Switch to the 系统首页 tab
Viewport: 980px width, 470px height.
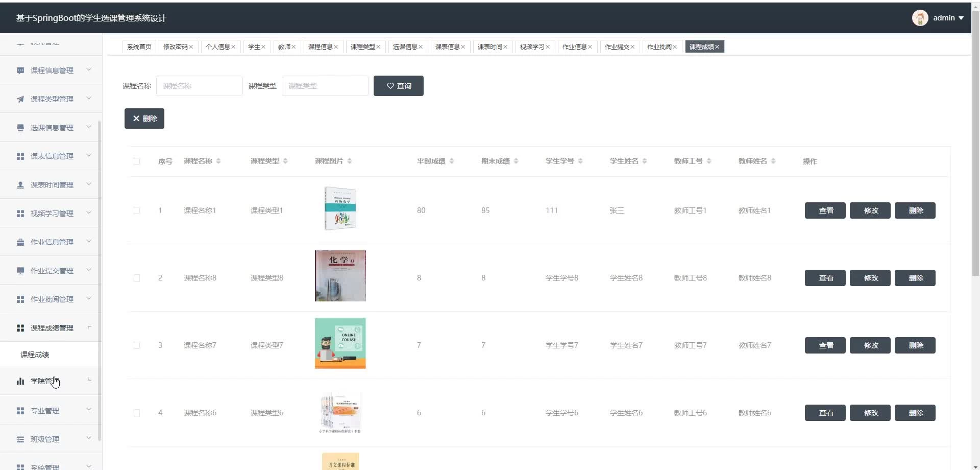coord(139,47)
